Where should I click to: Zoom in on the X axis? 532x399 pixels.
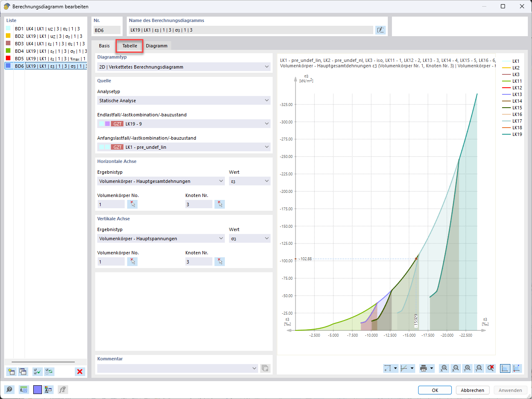coord(444,368)
